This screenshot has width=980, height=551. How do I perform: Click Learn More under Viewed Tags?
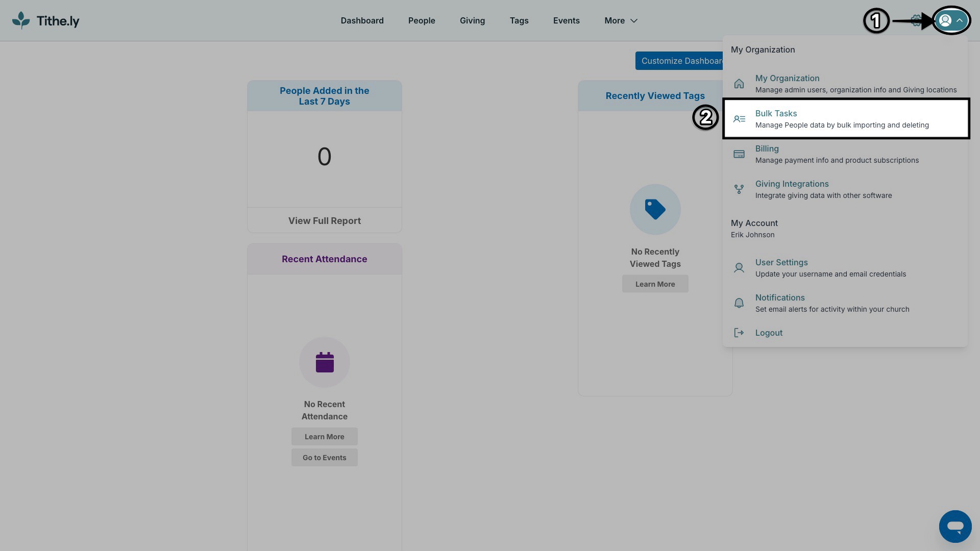point(655,284)
